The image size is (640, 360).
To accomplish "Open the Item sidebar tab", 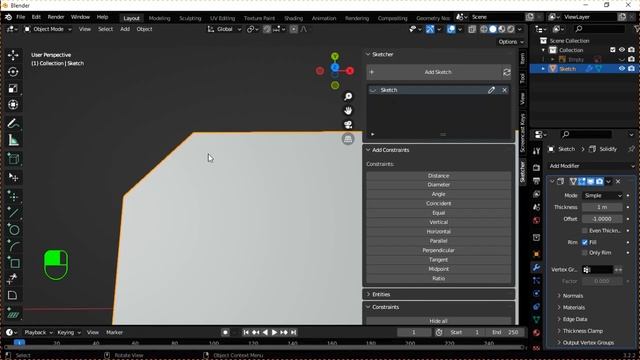I will [x=522, y=58].
